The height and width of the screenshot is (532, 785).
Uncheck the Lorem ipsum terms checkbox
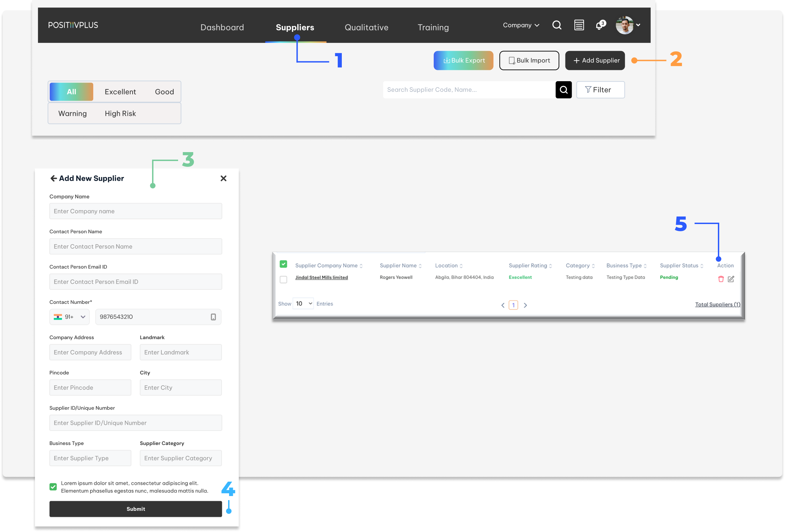pyautogui.click(x=53, y=487)
